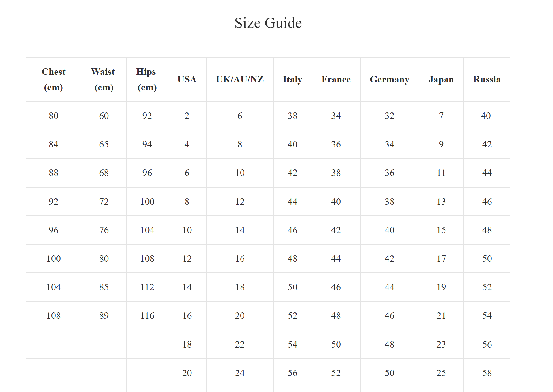Click the France size 52 cell

pos(336,373)
